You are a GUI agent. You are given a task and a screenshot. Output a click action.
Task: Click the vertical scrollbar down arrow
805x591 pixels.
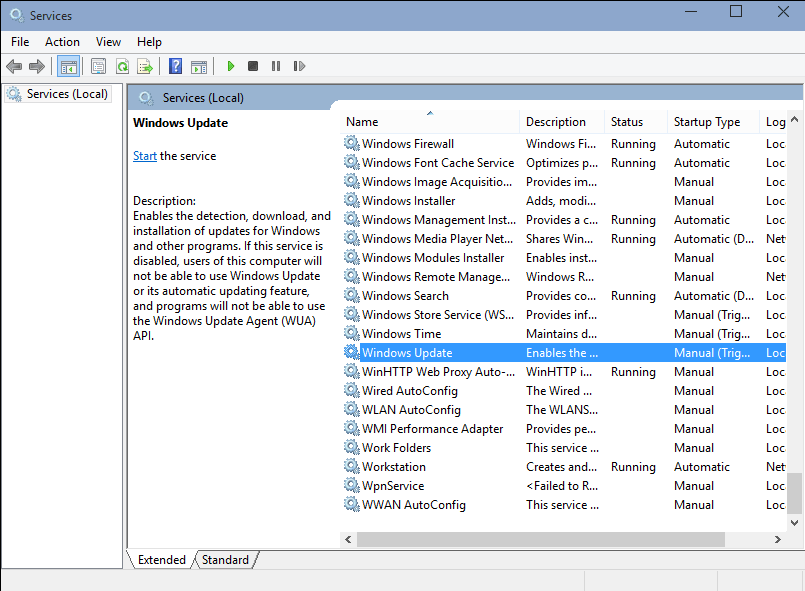click(794, 523)
